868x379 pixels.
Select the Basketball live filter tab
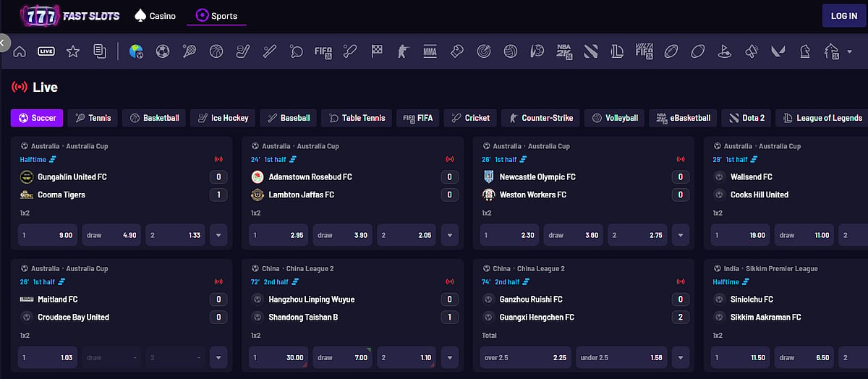tap(154, 118)
